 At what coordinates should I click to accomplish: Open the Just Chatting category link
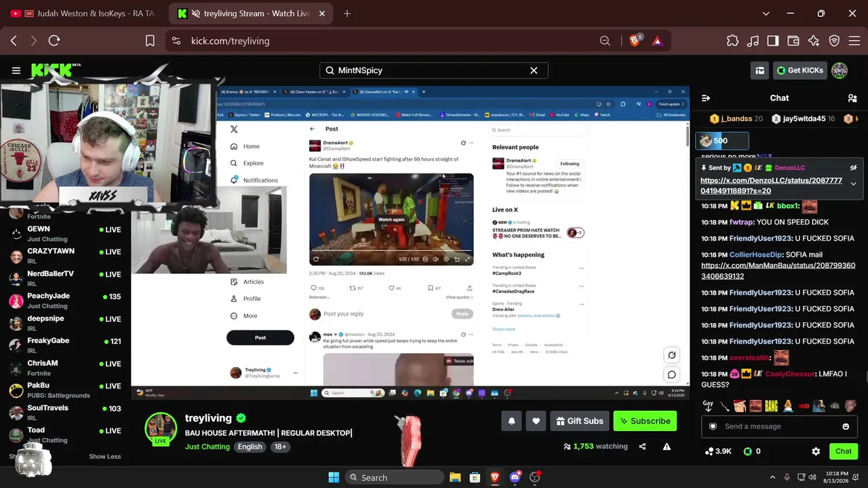[x=208, y=447]
